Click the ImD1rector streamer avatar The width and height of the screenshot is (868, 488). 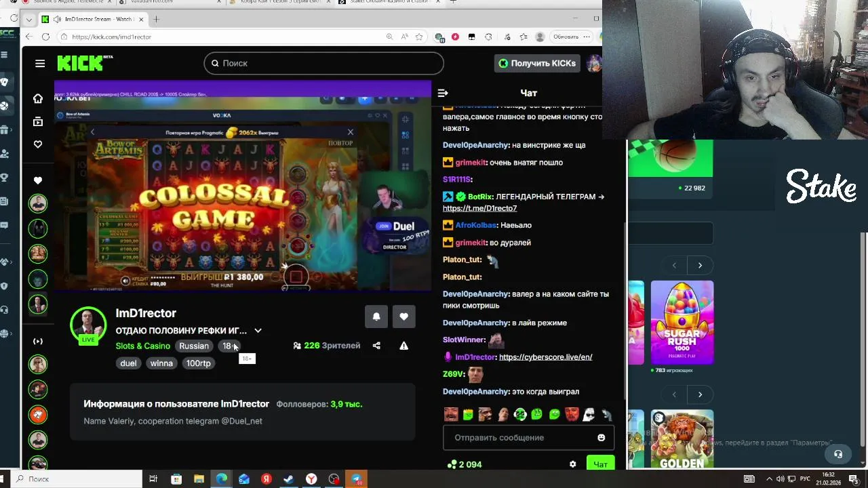point(89,325)
